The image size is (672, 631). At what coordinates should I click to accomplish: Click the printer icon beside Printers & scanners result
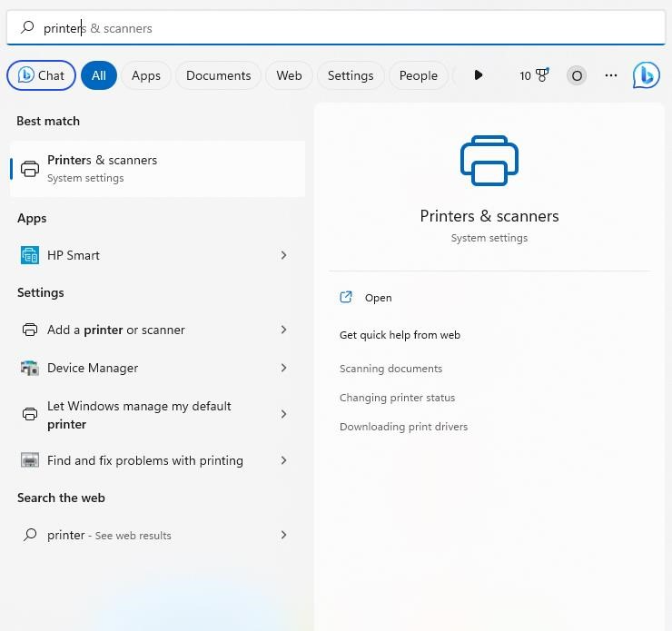click(x=30, y=169)
